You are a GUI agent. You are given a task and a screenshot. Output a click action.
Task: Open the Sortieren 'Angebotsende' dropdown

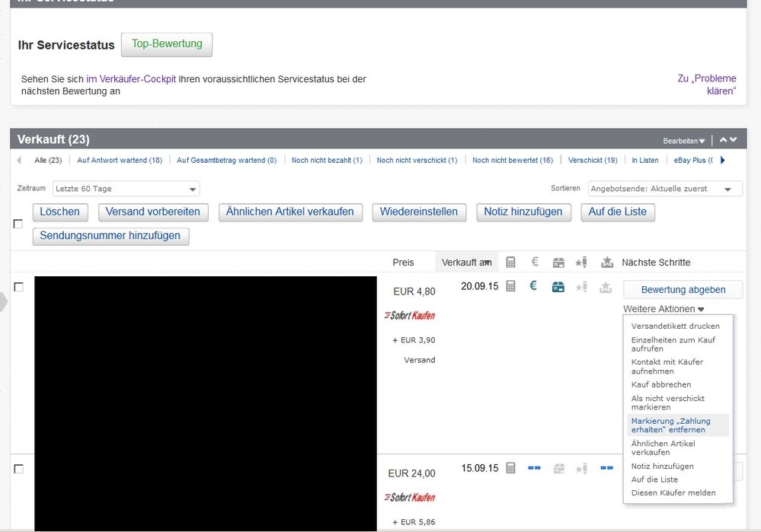[x=664, y=189]
